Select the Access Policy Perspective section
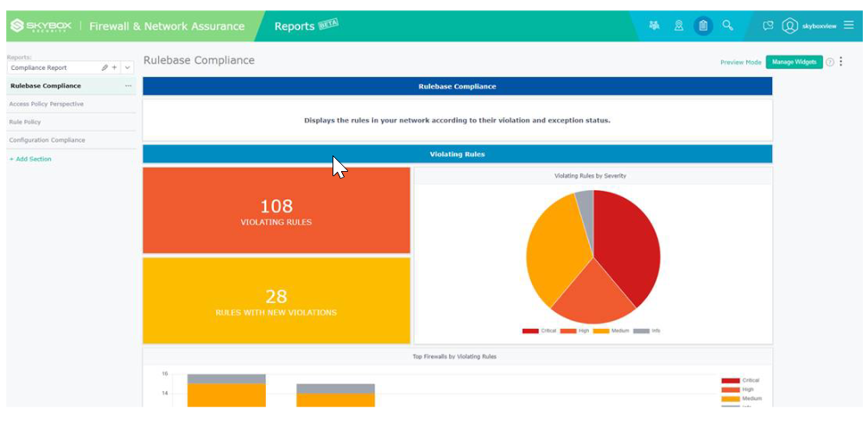868x424 pixels. (47, 104)
